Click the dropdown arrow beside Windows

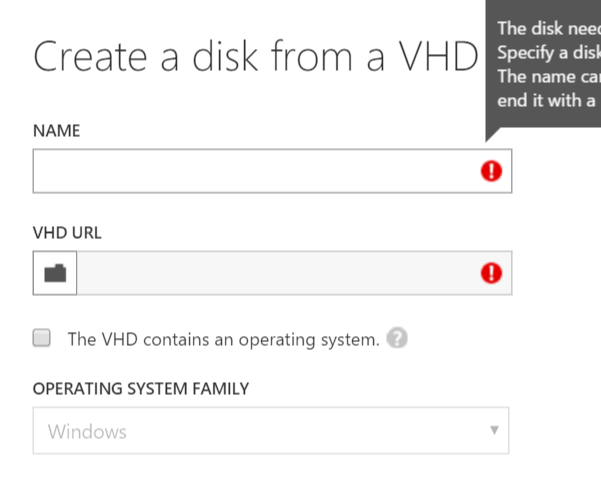pos(494,431)
